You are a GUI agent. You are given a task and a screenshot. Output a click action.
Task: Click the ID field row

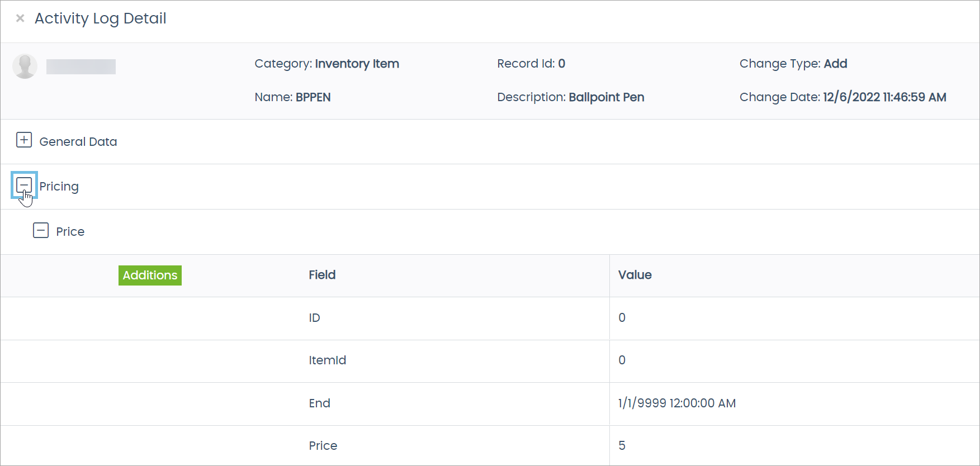click(x=315, y=317)
